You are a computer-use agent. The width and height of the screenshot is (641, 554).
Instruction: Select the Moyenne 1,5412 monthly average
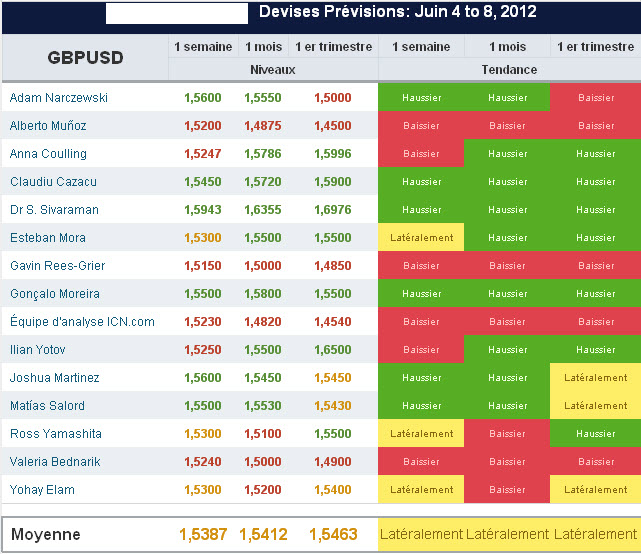click(x=263, y=534)
